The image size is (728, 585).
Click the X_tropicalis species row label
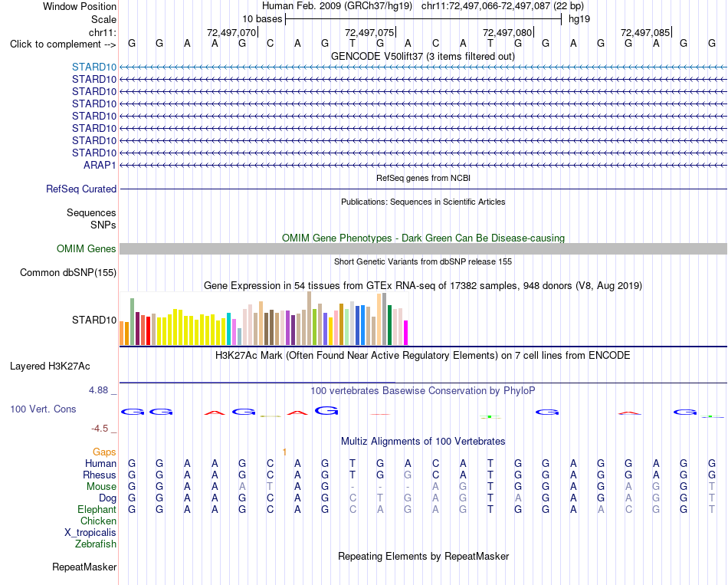(90, 533)
